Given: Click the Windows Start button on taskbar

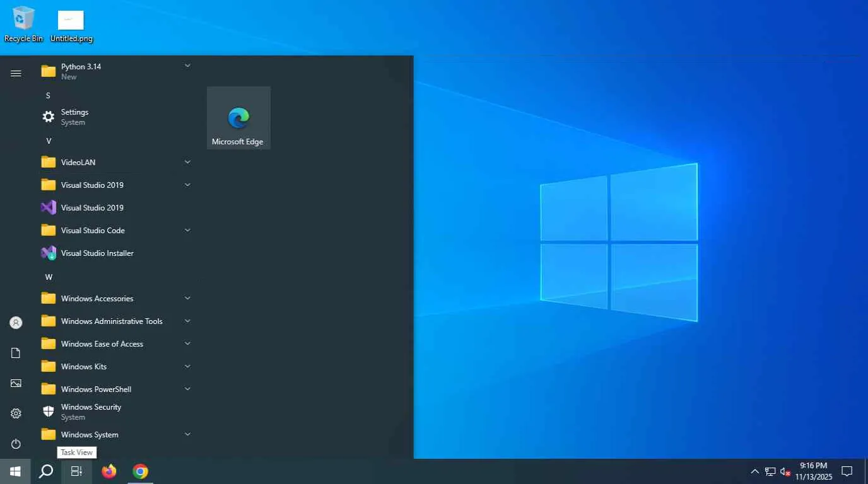Looking at the screenshot, I should pos(15,471).
